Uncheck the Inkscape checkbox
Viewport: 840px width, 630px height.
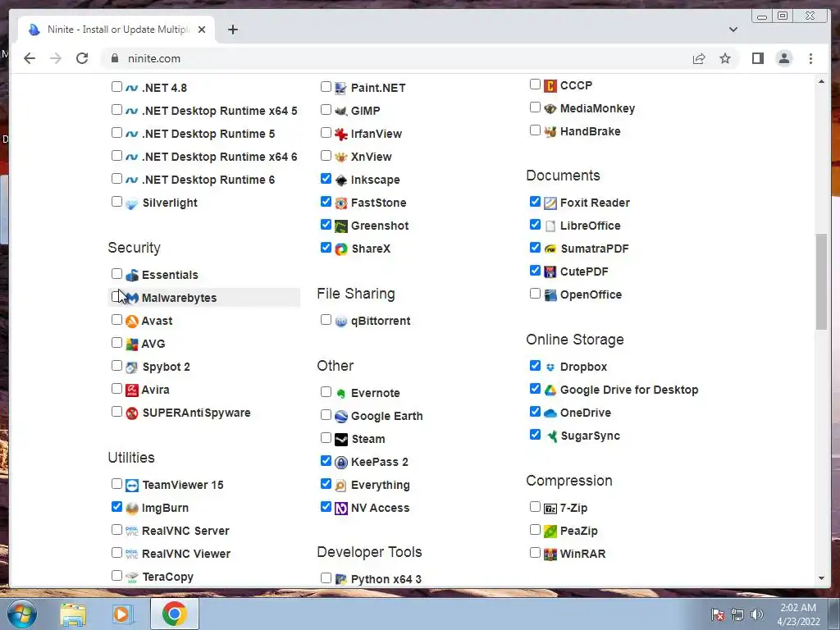[326, 178]
